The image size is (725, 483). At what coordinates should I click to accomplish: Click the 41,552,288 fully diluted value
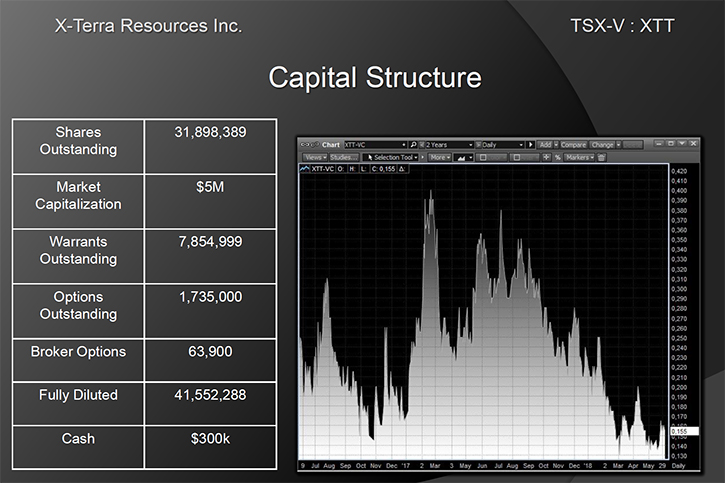(x=210, y=395)
